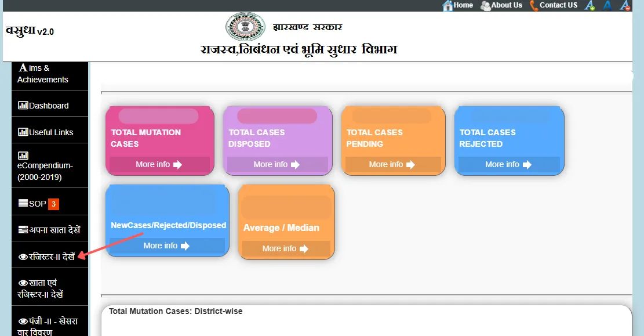Click the Home house icon
The height and width of the screenshot is (336, 644).
pos(447,5)
